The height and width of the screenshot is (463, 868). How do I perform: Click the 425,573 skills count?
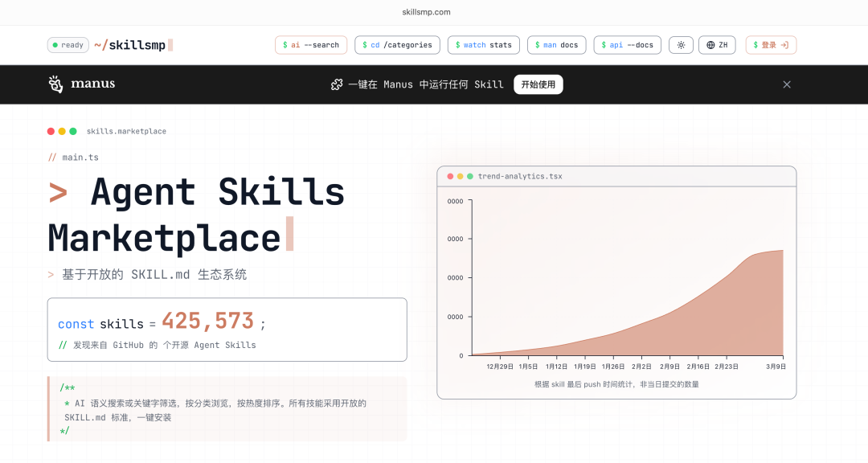click(x=207, y=321)
